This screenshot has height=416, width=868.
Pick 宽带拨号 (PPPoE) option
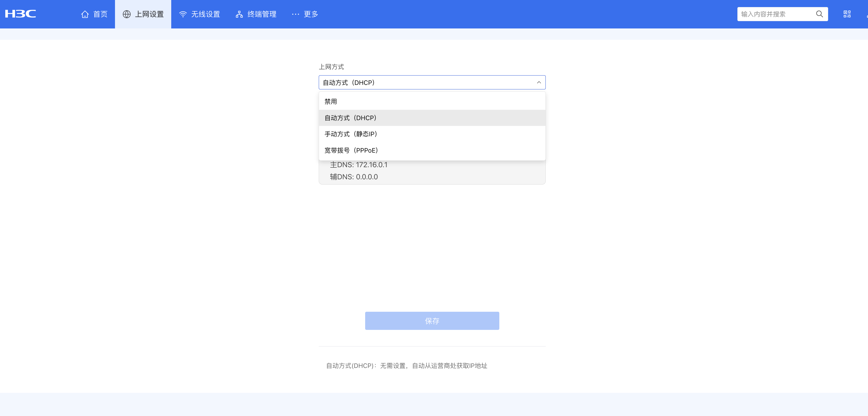coord(351,150)
